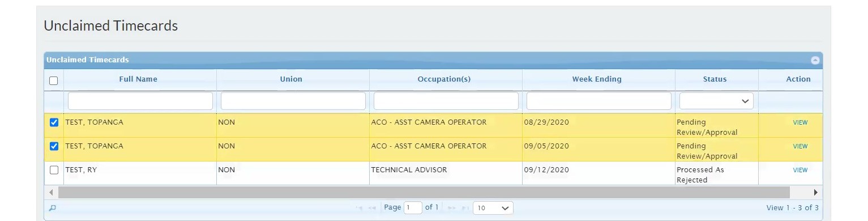Focus the Union filter text field
868x221 pixels.
tap(293, 101)
